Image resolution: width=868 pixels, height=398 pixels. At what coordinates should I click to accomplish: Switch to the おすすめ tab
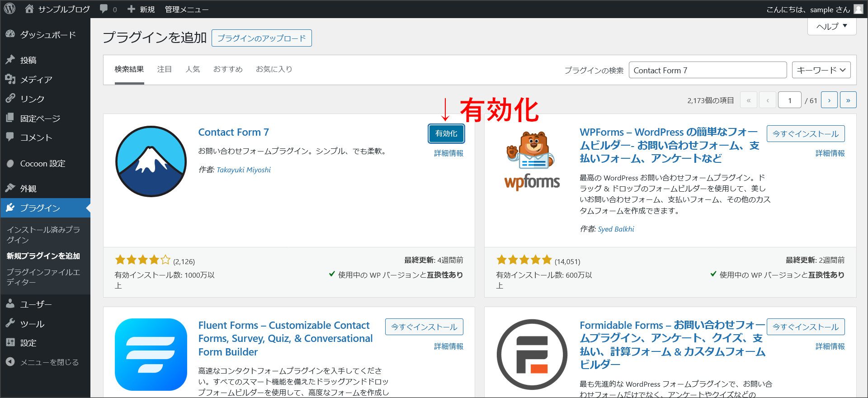click(x=228, y=69)
